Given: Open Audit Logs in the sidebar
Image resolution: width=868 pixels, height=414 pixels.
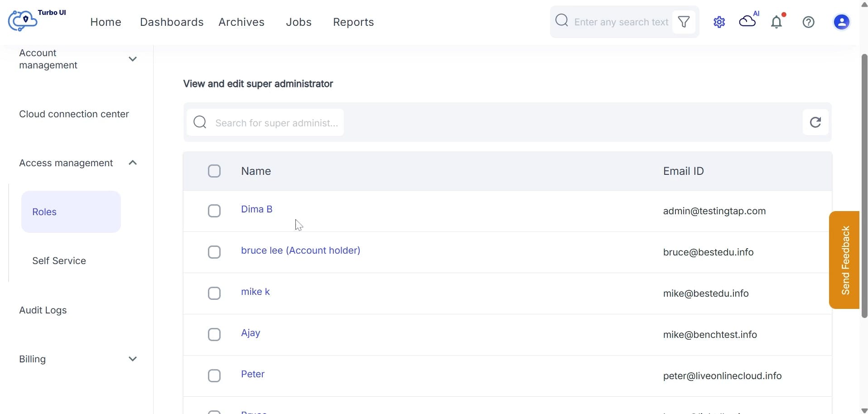Looking at the screenshot, I should (x=43, y=310).
